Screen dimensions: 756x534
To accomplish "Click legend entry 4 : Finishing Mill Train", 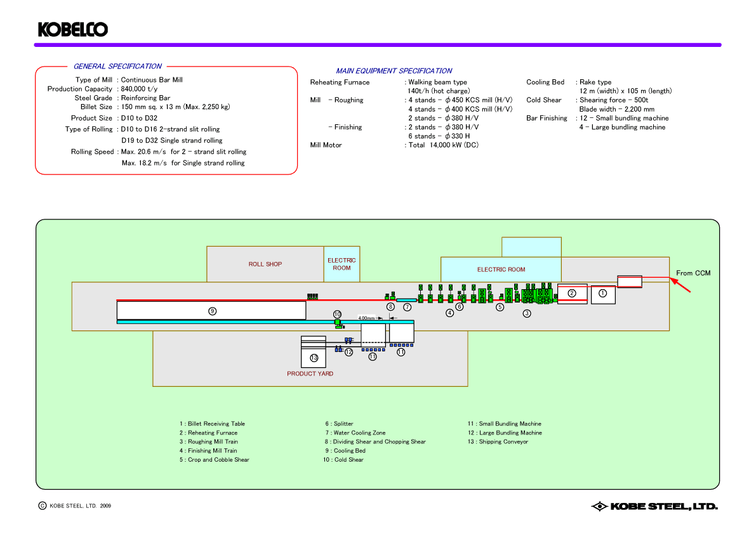I will coord(208,451).
